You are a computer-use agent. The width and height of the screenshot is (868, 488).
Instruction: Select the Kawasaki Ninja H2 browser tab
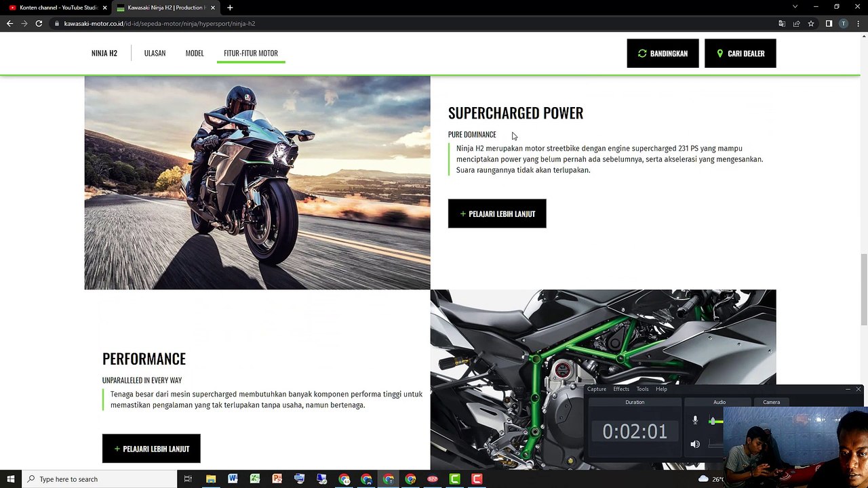click(x=165, y=7)
